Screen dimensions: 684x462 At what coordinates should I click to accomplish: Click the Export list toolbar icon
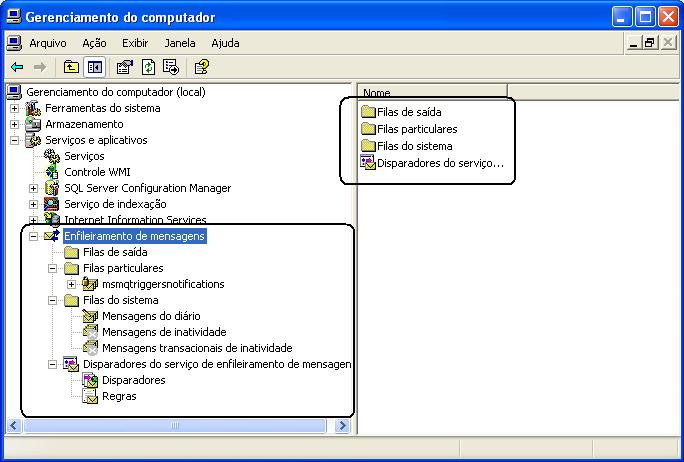click(171, 67)
